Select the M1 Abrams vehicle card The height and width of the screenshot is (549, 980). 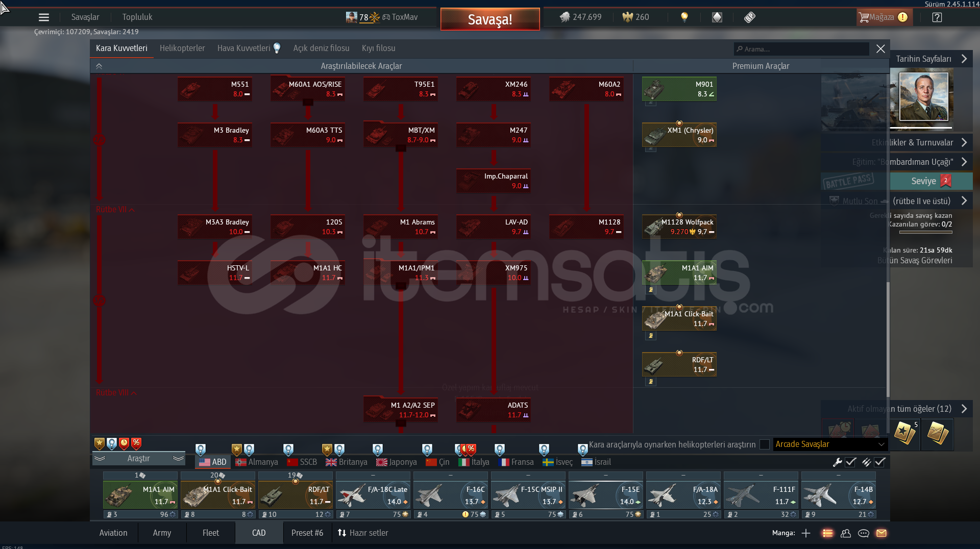pyautogui.click(x=400, y=227)
